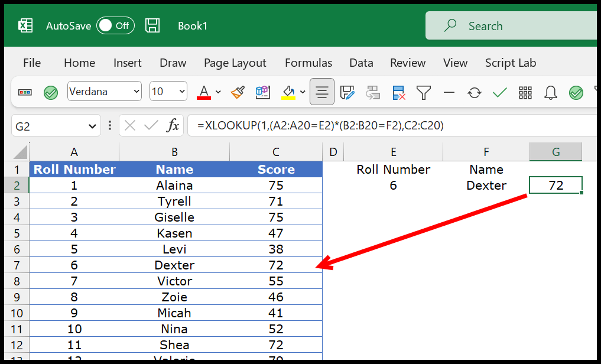This screenshot has height=364, width=601.
Task: Select column G header
Action: coord(555,152)
